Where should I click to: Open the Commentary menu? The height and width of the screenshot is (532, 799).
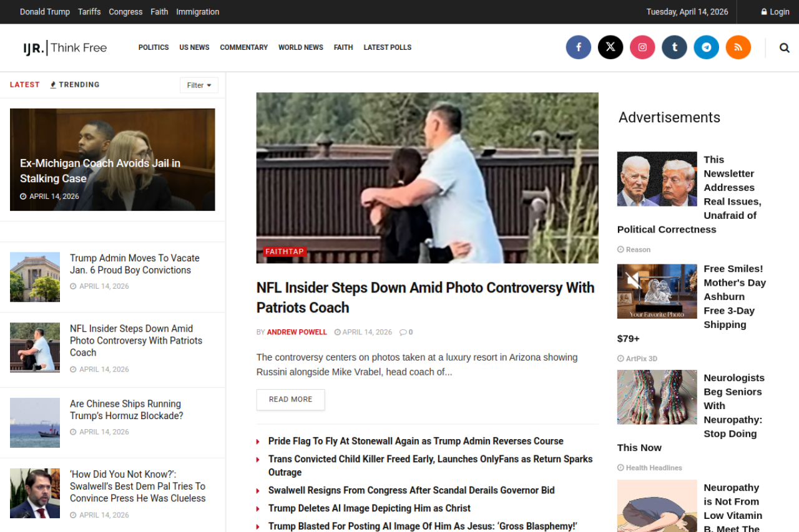point(244,47)
